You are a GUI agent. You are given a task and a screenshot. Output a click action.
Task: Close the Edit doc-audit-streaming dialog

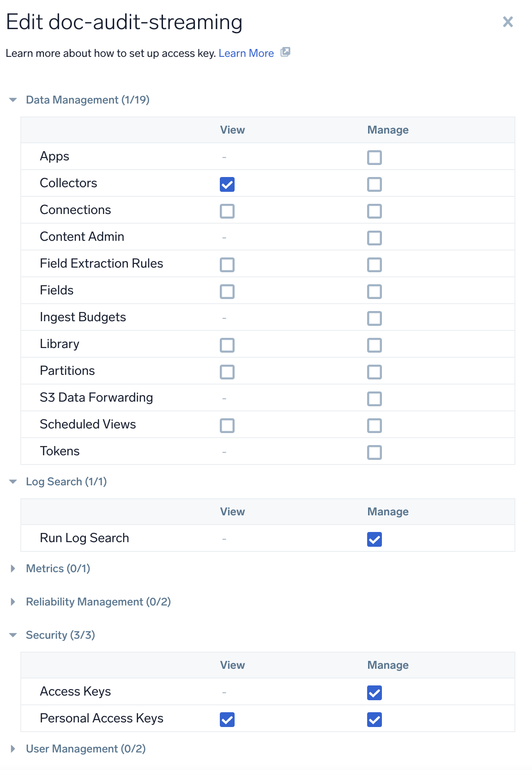coord(508,22)
